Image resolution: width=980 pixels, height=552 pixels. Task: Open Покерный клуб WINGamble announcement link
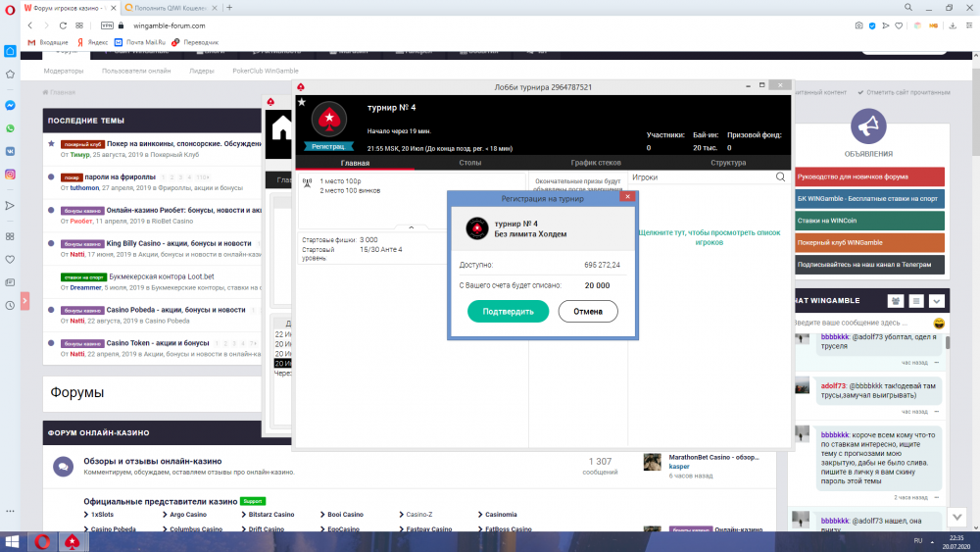tap(864, 242)
